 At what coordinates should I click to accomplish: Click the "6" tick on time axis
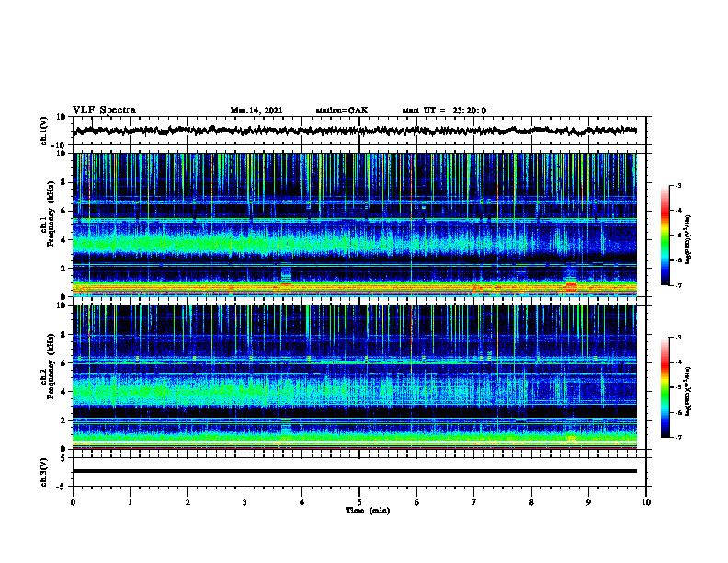[x=417, y=502]
